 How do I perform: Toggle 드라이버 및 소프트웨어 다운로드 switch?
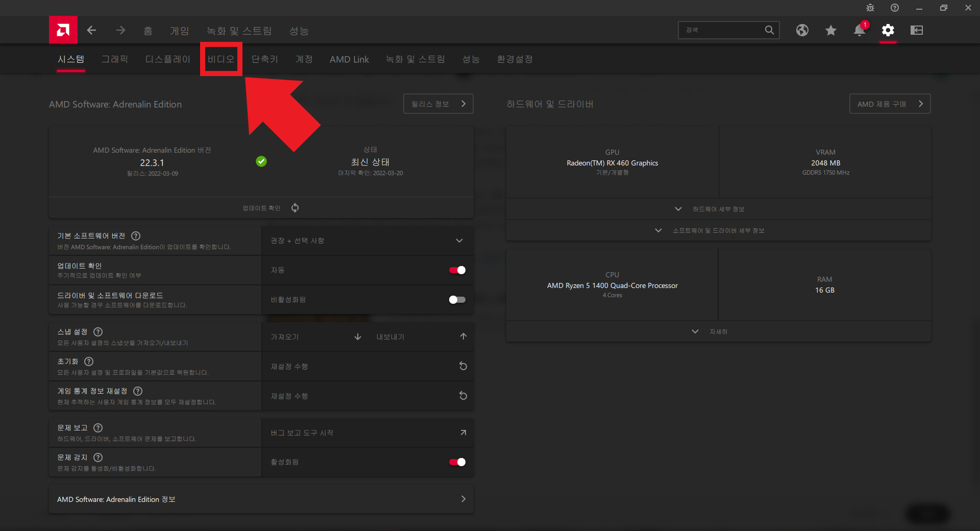click(457, 300)
